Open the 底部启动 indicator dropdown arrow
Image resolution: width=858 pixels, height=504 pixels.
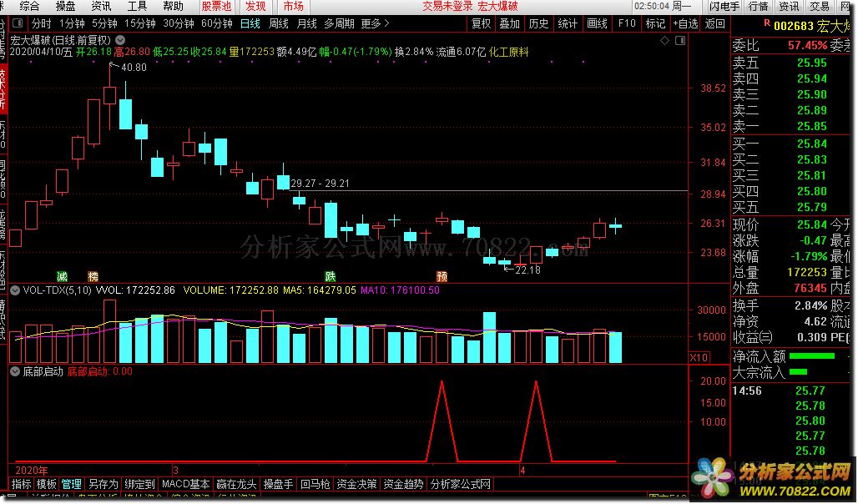pos(15,371)
